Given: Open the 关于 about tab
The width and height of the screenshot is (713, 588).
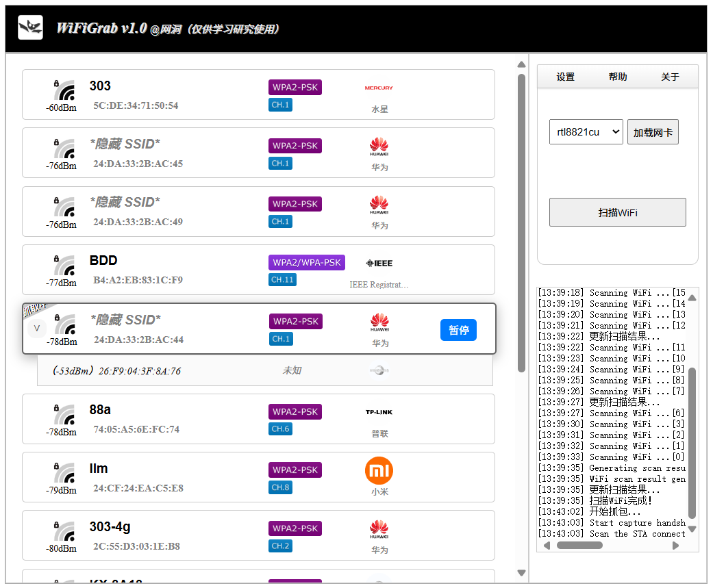Looking at the screenshot, I should pos(670,77).
